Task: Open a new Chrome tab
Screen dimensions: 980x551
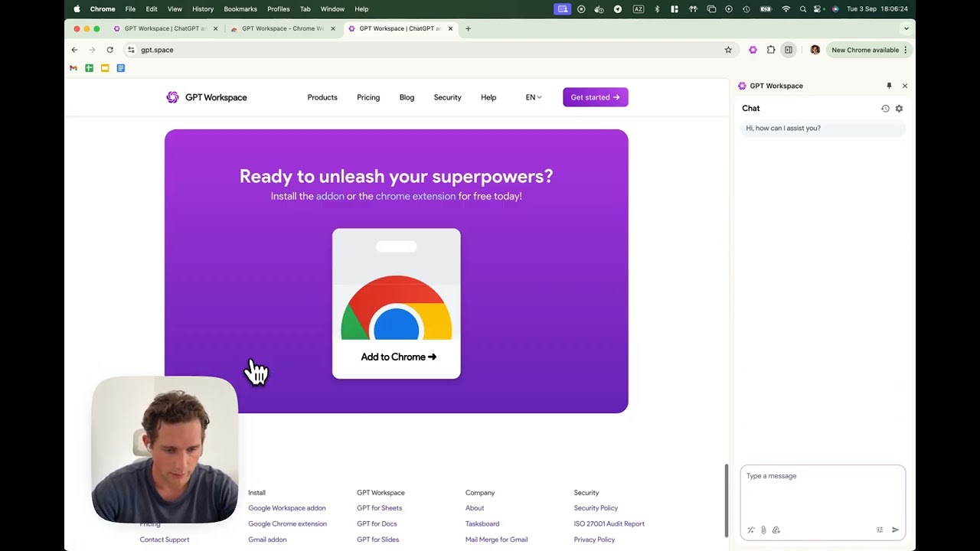Action: pyautogui.click(x=468, y=28)
